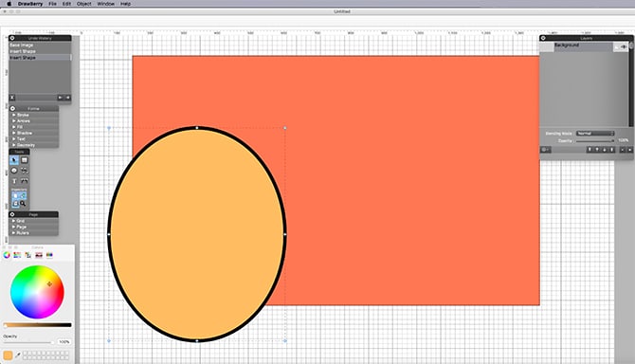Open the Window menu
The image size is (635, 364).
click(x=106, y=4)
